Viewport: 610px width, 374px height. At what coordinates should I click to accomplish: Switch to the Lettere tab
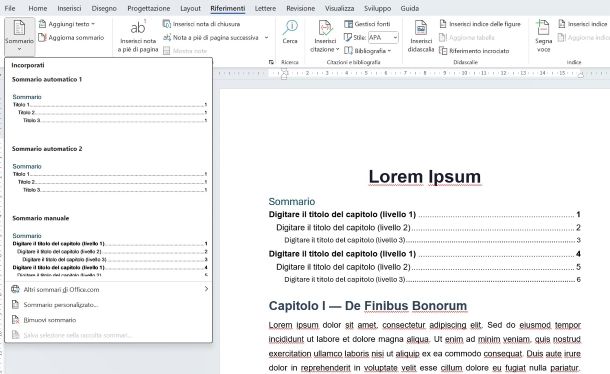pos(265,8)
